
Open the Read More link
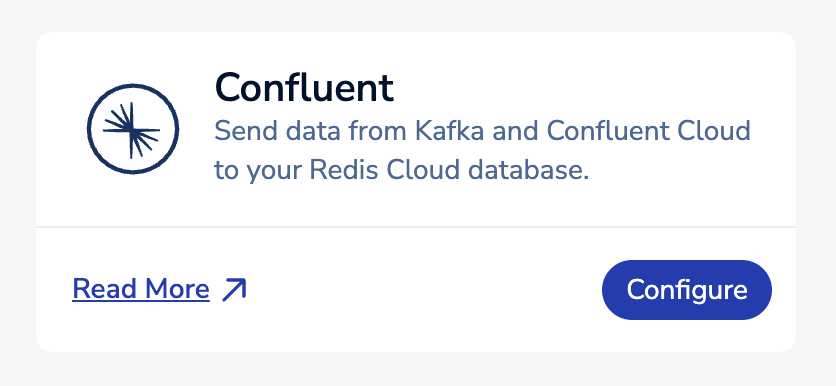[x=141, y=289]
